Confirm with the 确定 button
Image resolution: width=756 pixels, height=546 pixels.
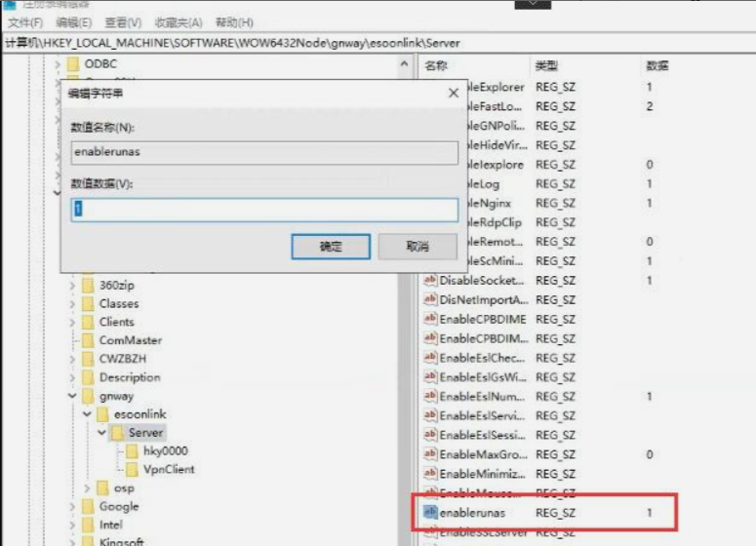[331, 247]
